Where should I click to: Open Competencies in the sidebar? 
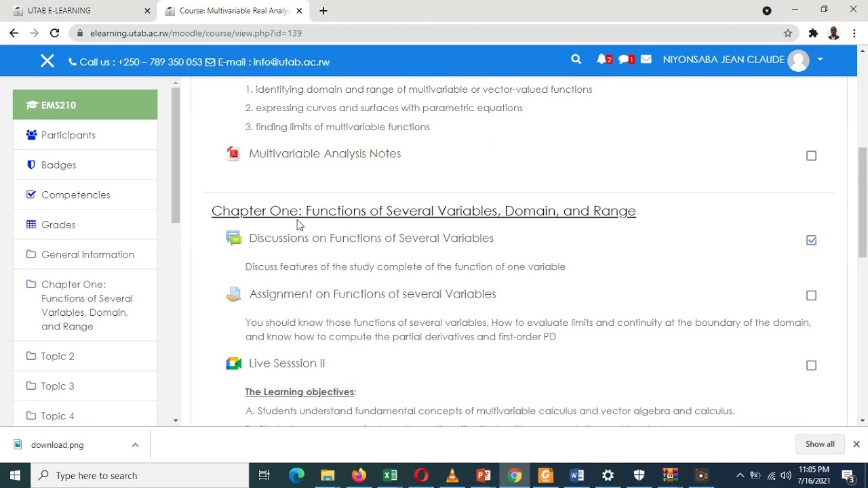click(85, 195)
